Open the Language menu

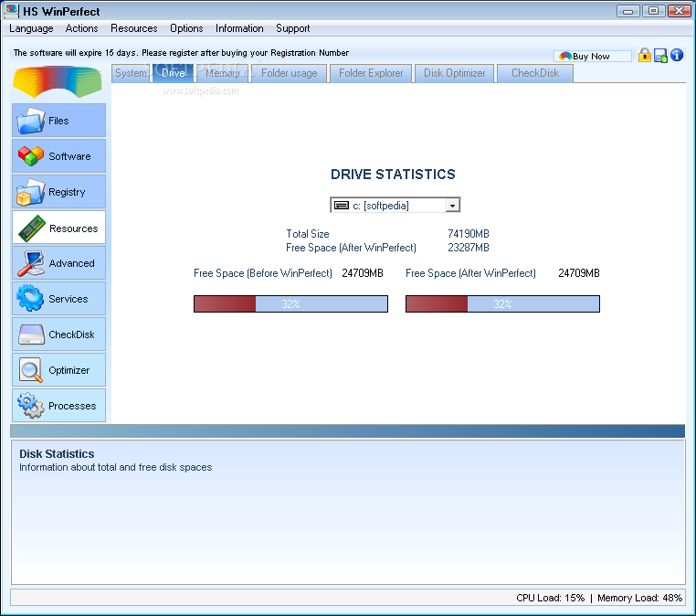pos(31,28)
